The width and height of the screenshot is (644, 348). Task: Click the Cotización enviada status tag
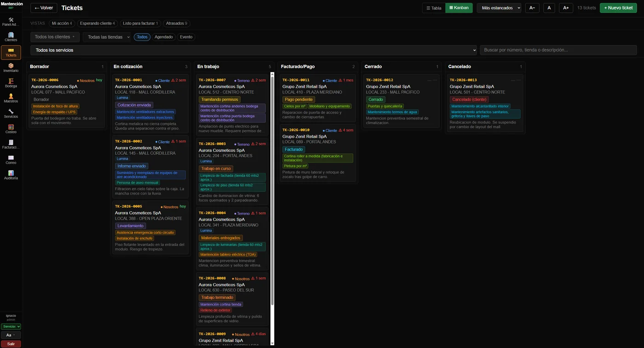(134, 105)
